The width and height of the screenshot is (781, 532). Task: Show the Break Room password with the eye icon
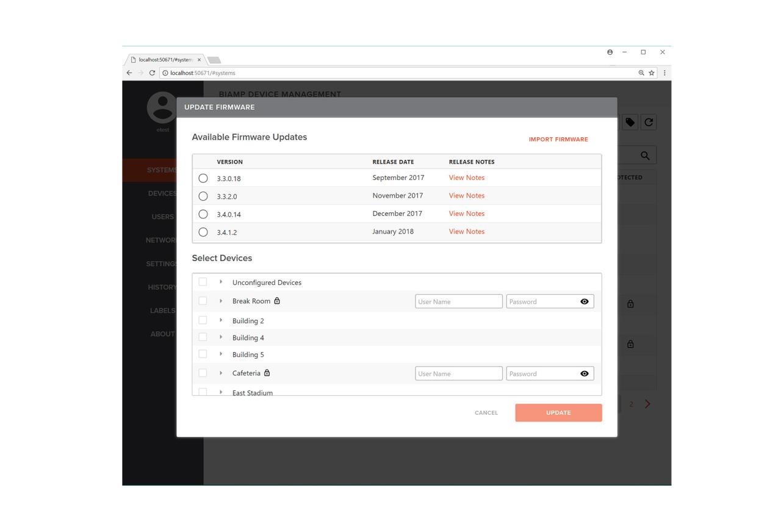point(584,301)
